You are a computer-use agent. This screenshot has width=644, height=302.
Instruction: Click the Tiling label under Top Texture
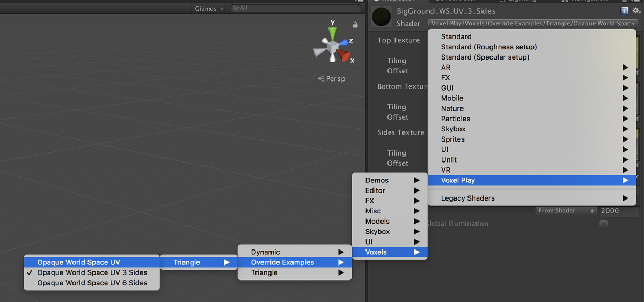[397, 61]
